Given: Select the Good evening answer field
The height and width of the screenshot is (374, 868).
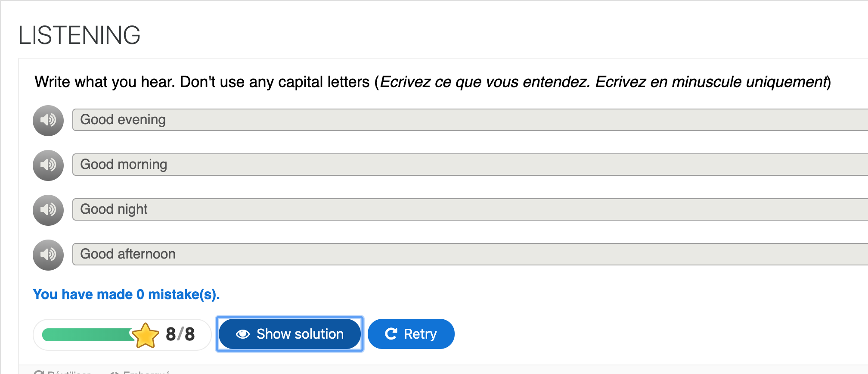Looking at the screenshot, I should [x=470, y=120].
